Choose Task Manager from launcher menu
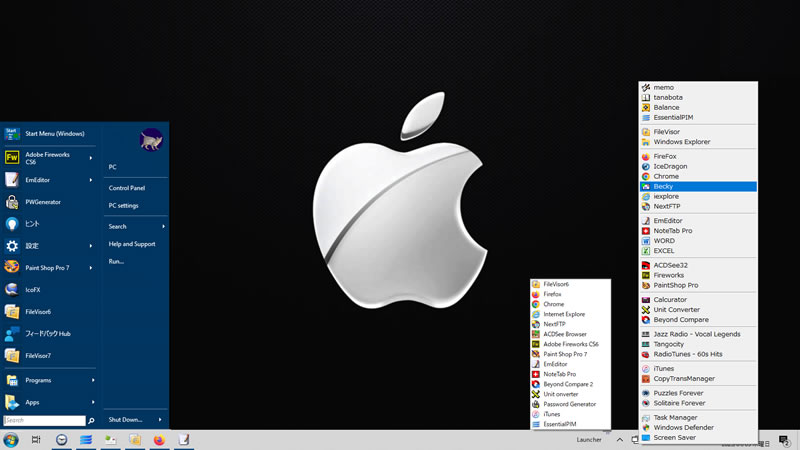 click(698, 417)
